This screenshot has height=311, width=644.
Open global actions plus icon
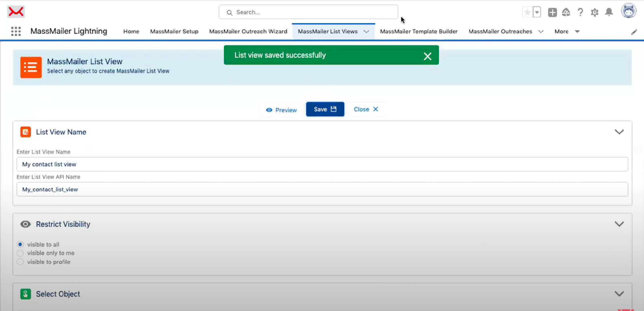(552, 12)
